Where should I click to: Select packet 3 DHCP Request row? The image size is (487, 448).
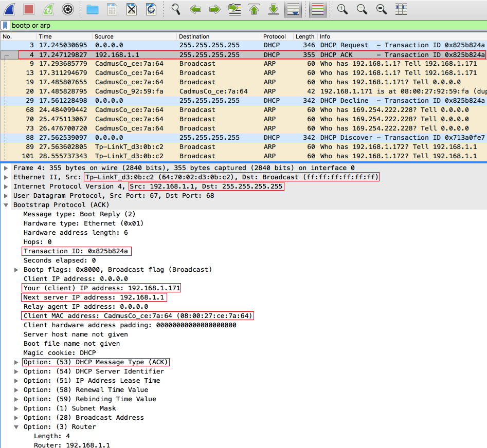pos(244,45)
